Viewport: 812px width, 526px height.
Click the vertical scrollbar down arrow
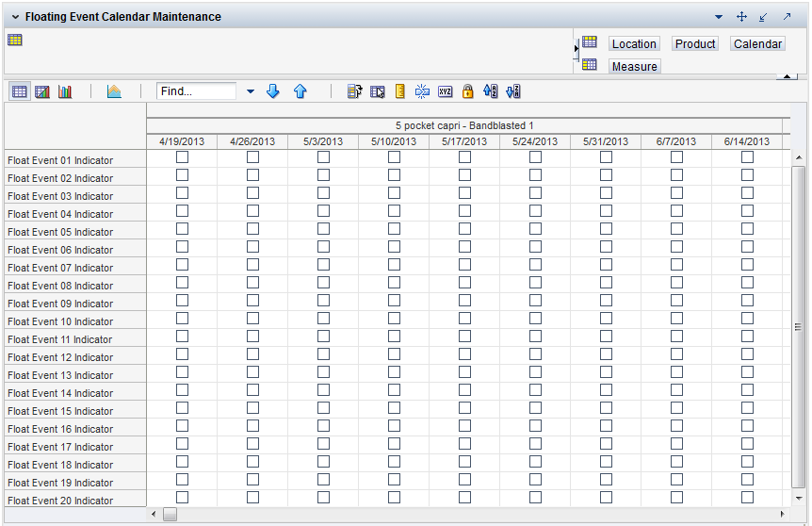[799, 498]
